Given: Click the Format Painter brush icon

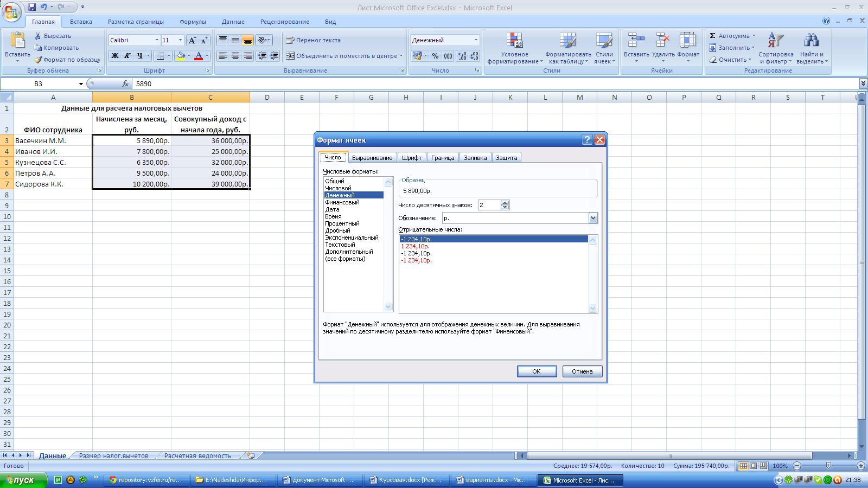Looking at the screenshot, I should (x=38, y=60).
